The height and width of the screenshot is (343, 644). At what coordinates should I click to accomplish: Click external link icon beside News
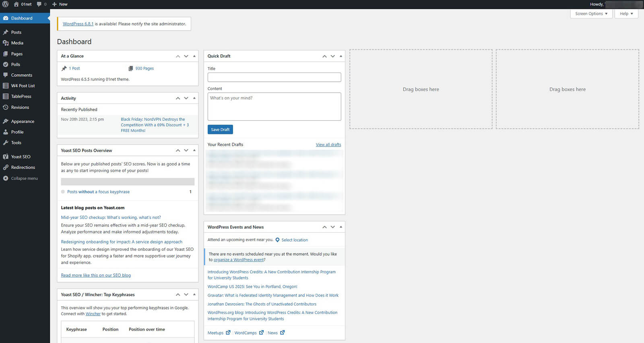point(282,333)
